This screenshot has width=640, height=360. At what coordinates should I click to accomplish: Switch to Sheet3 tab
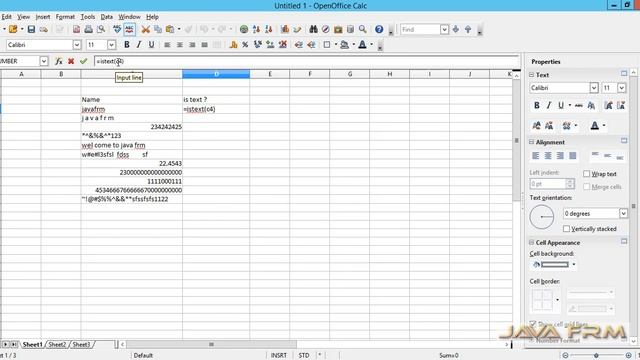(x=81, y=344)
